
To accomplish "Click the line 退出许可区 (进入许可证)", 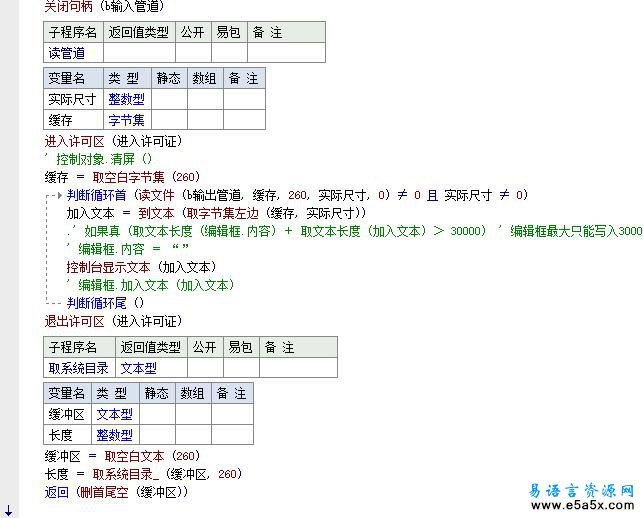I will [113, 321].
